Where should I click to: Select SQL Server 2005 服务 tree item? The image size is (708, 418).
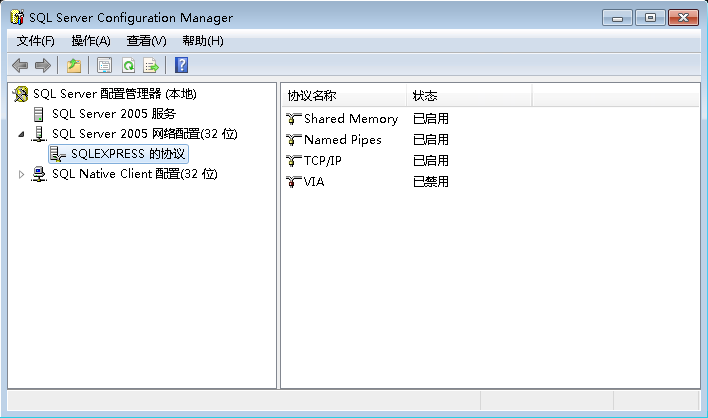[x=114, y=114]
